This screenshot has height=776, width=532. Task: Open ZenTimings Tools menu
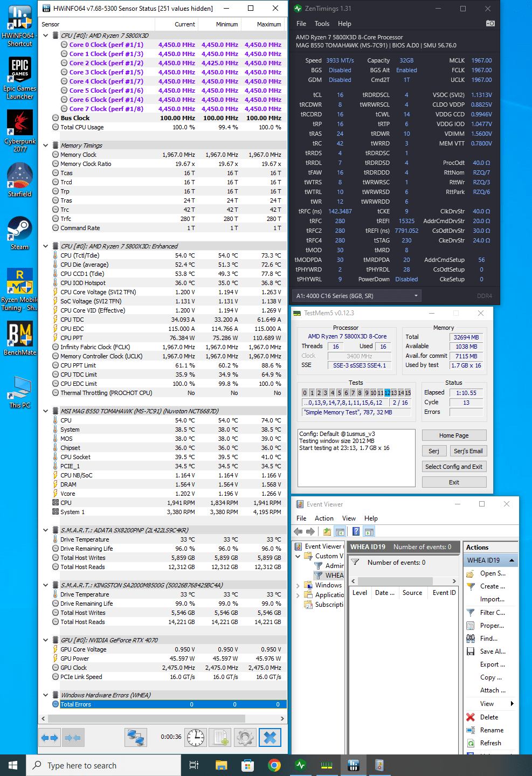coord(322,24)
